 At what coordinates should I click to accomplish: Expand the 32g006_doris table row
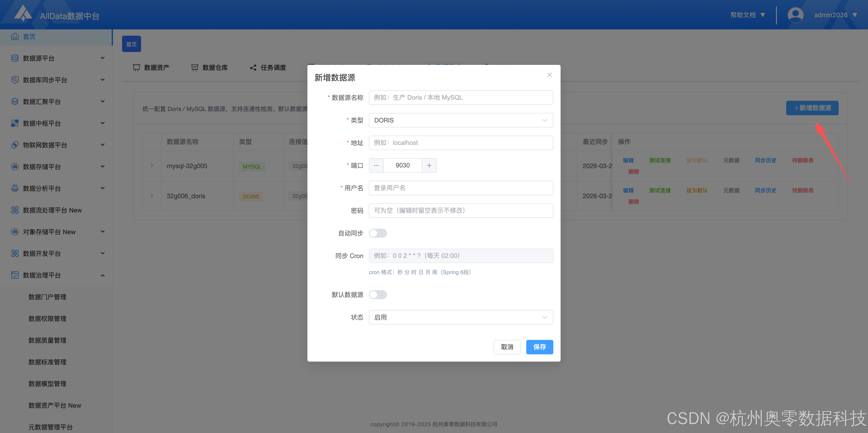[152, 196]
